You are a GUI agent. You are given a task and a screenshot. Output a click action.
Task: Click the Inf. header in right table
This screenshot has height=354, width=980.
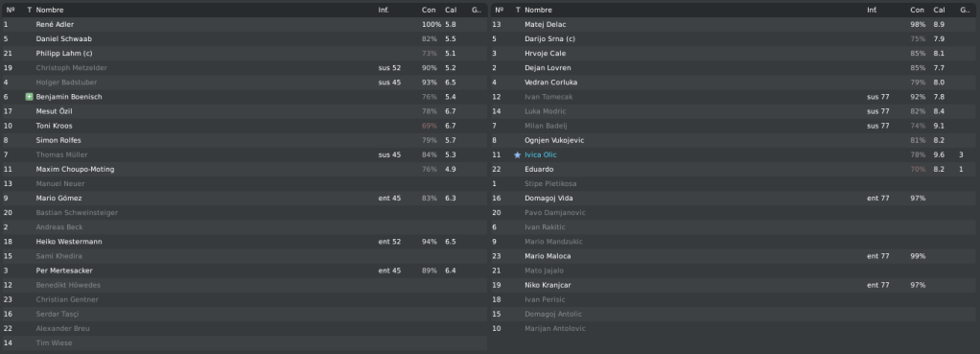click(872, 10)
